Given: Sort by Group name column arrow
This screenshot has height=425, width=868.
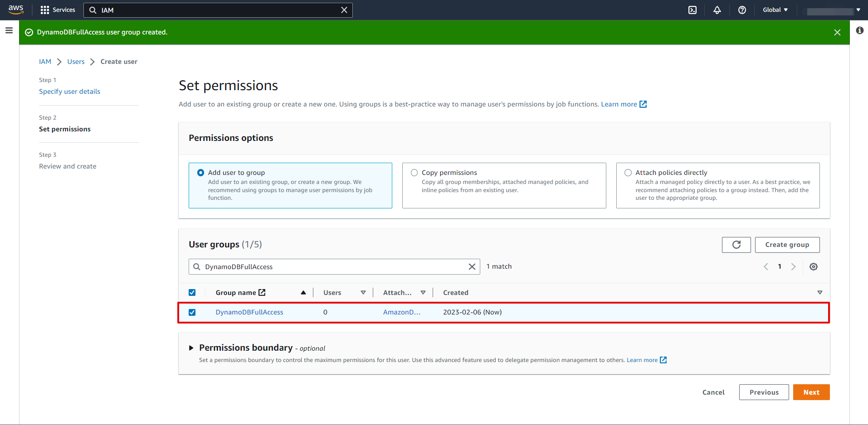Looking at the screenshot, I should 303,292.
